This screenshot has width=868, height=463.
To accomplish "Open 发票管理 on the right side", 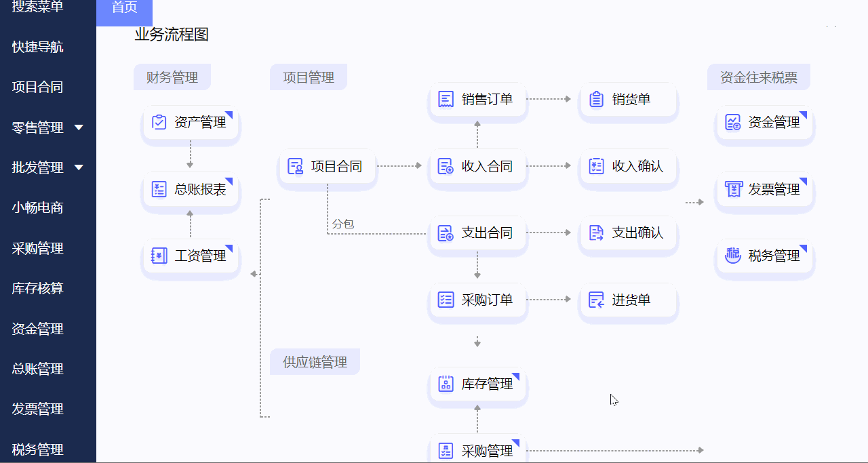I will point(732,190).
